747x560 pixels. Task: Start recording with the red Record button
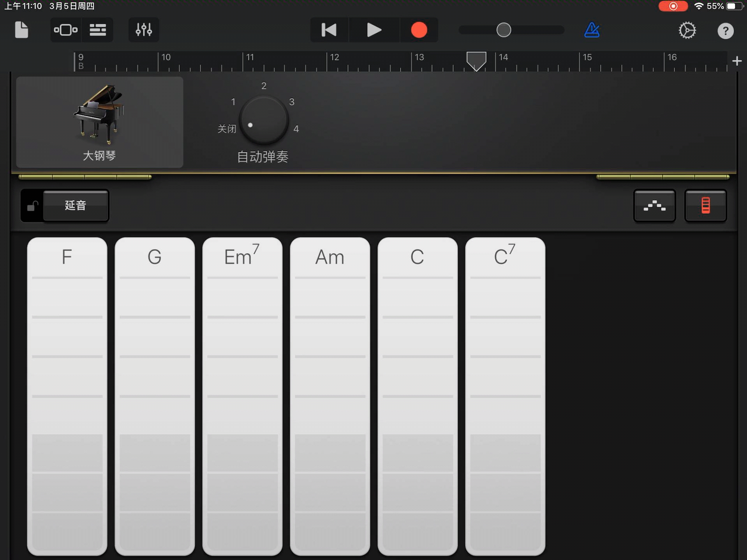[x=419, y=30]
